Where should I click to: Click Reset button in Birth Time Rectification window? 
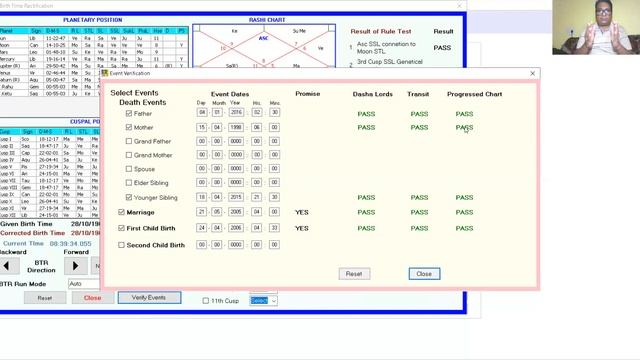tap(45, 298)
